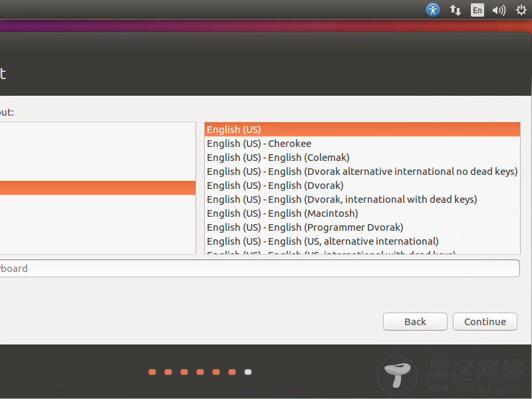
Task: Click the Continue button
Action: (x=485, y=321)
